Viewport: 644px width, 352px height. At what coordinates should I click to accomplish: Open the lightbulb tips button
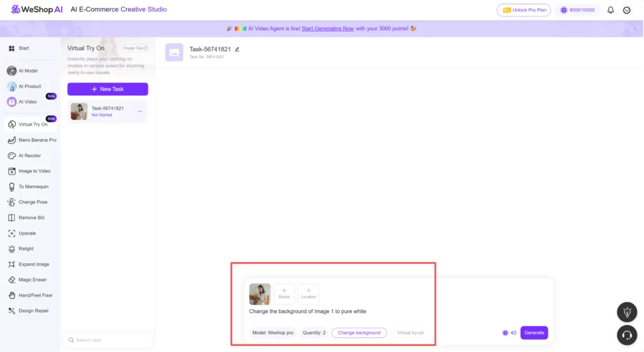627,312
